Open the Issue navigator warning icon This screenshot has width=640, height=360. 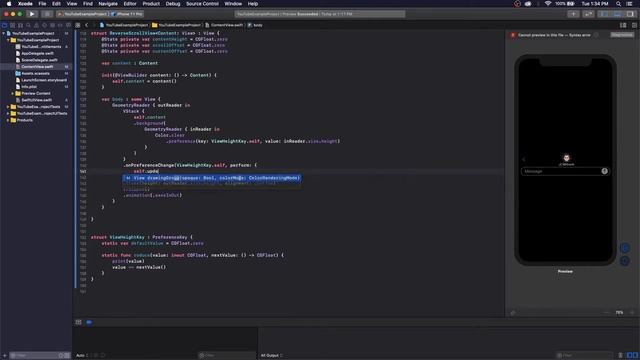coord(36,25)
